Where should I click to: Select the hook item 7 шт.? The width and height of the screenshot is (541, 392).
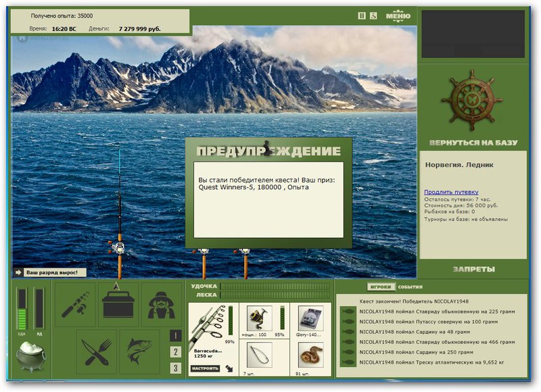click(x=260, y=355)
